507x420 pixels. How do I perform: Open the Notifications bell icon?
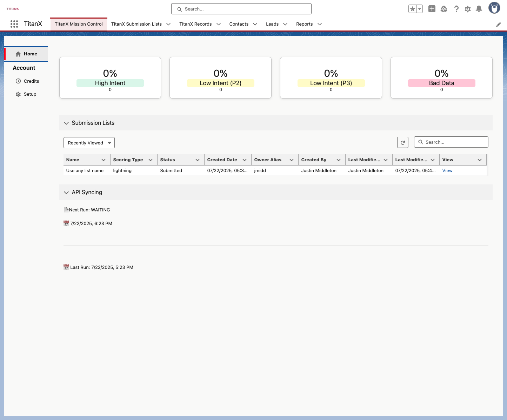click(x=479, y=9)
